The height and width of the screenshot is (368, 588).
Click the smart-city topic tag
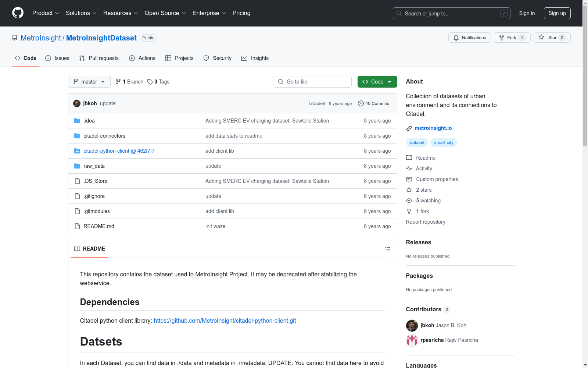[x=444, y=142]
